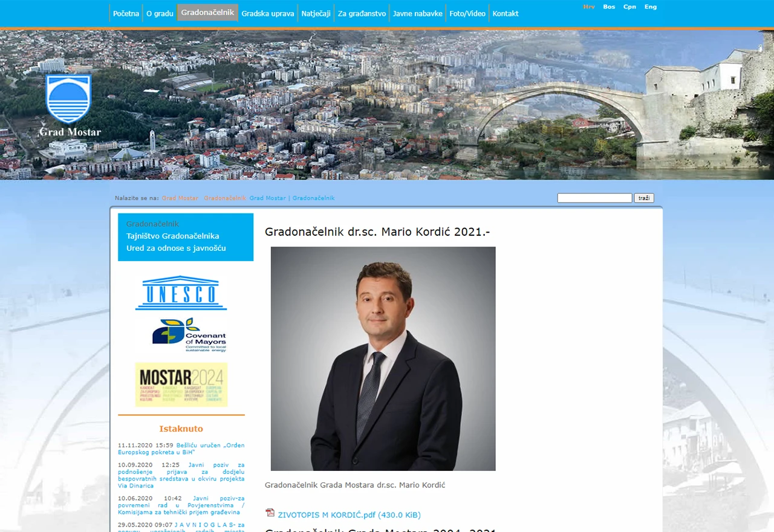
Task: Click the caption Gradonačelnik Grada Mostara dr.sc. Mario Kordić
Action: click(355, 485)
